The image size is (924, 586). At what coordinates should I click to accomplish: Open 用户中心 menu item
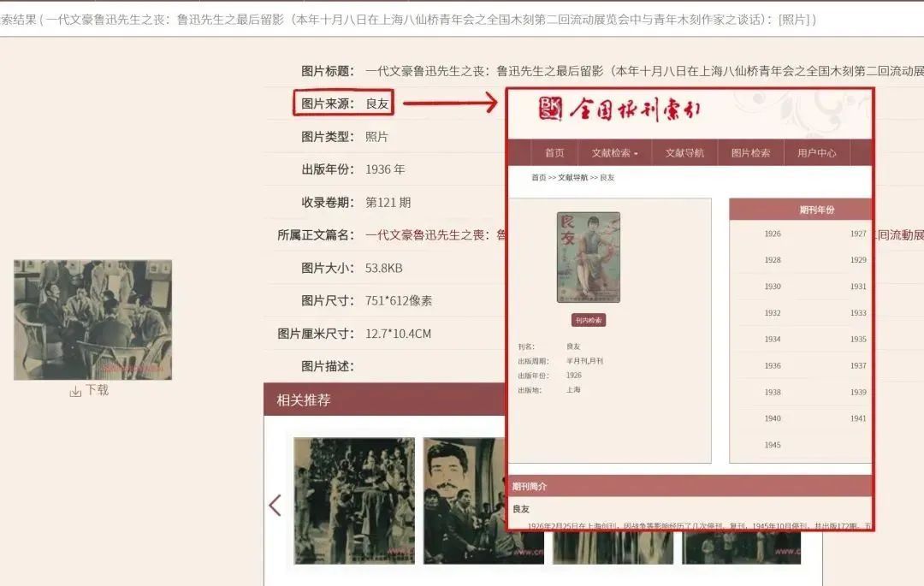click(x=816, y=153)
